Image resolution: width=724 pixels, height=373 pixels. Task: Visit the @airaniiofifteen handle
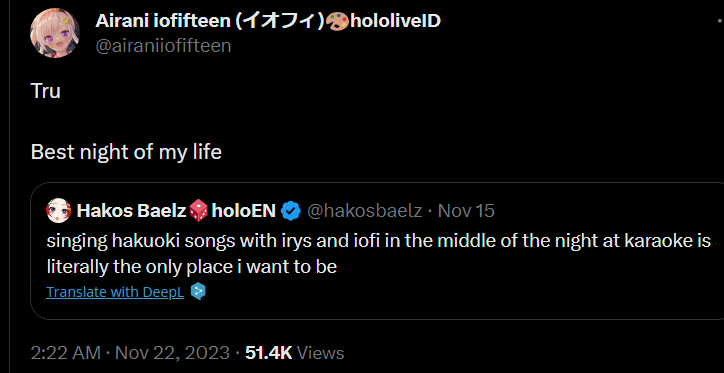point(163,46)
